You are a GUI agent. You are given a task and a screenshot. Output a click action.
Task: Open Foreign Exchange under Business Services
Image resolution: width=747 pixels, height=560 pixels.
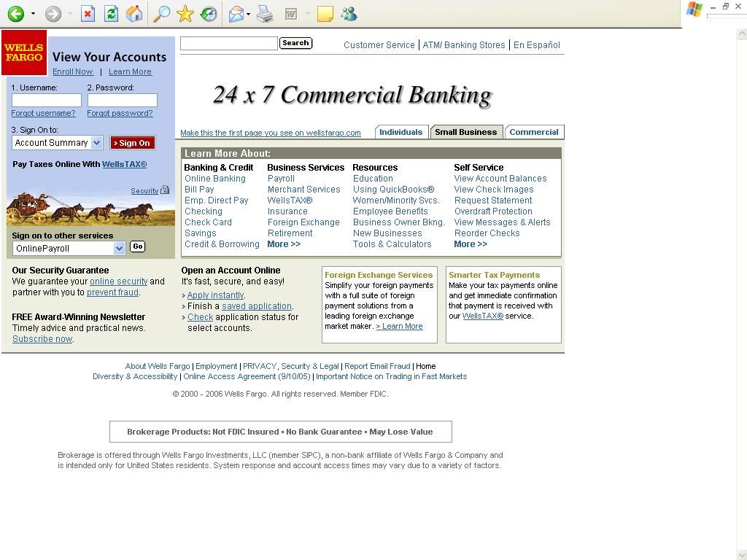(x=303, y=222)
